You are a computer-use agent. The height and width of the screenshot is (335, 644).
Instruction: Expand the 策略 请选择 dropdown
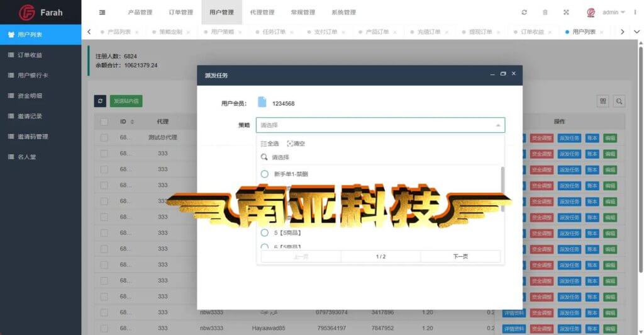click(x=380, y=125)
